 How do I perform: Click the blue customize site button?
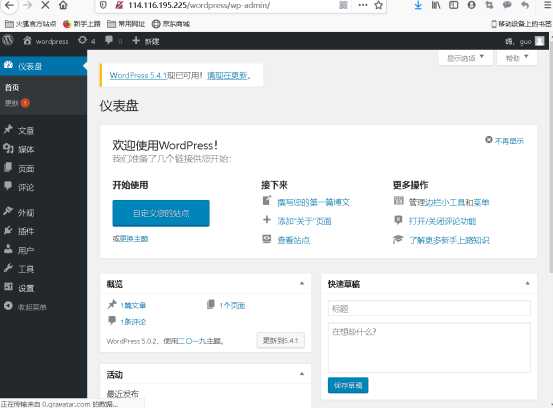(161, 213)
